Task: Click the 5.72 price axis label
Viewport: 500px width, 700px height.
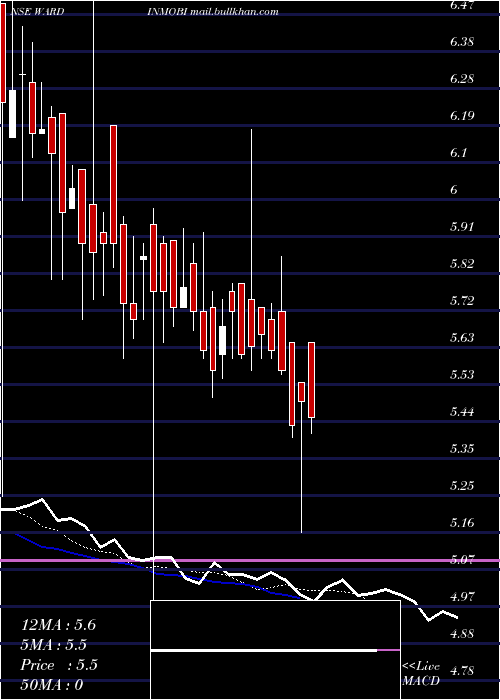Action: (x=462, y=301)
